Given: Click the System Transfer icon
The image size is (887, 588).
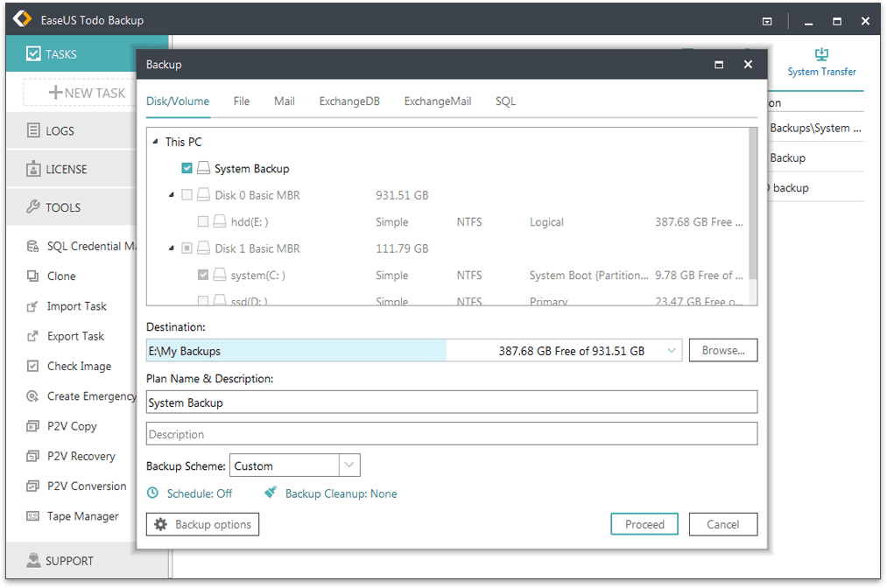Looking at the screenshot, I should pyautogui.click(x=820, y=54).
